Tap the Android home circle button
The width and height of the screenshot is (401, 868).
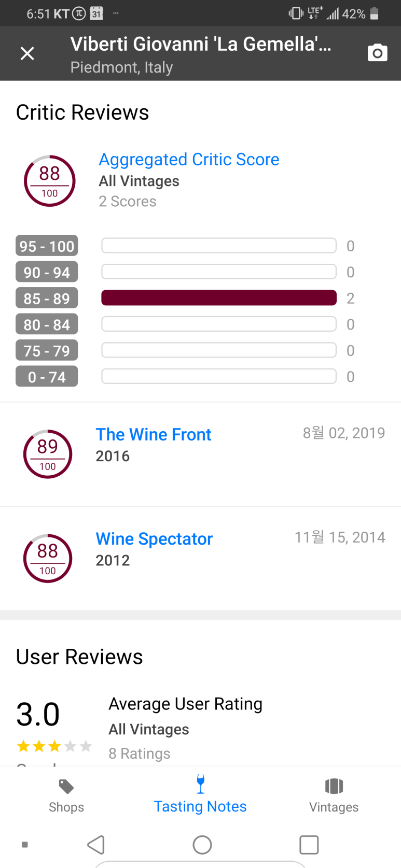tap(202, 845)
